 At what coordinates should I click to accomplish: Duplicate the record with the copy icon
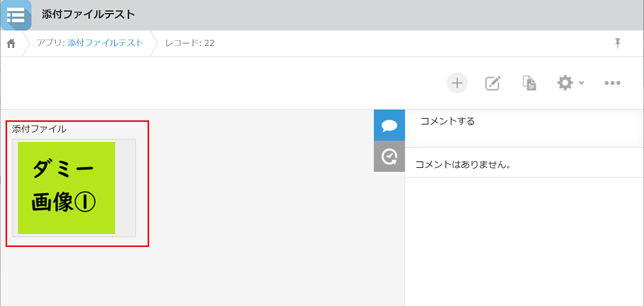530,83
